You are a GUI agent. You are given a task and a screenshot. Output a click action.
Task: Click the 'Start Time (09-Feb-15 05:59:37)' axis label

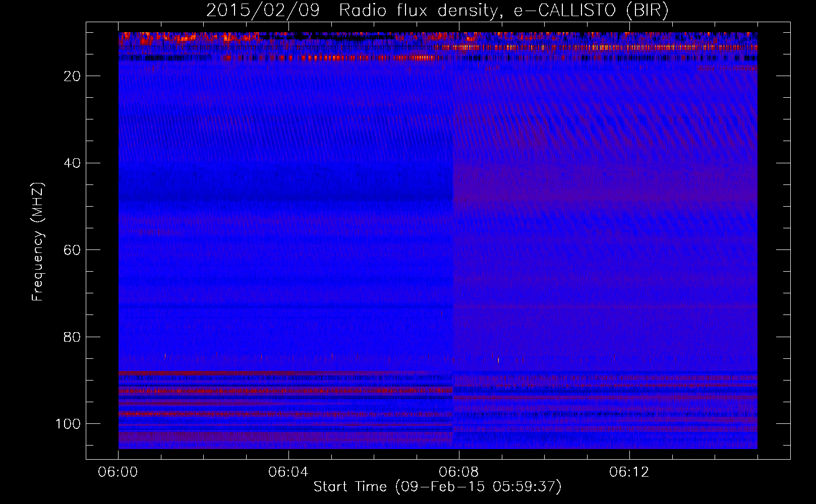(x=437, y=487)
